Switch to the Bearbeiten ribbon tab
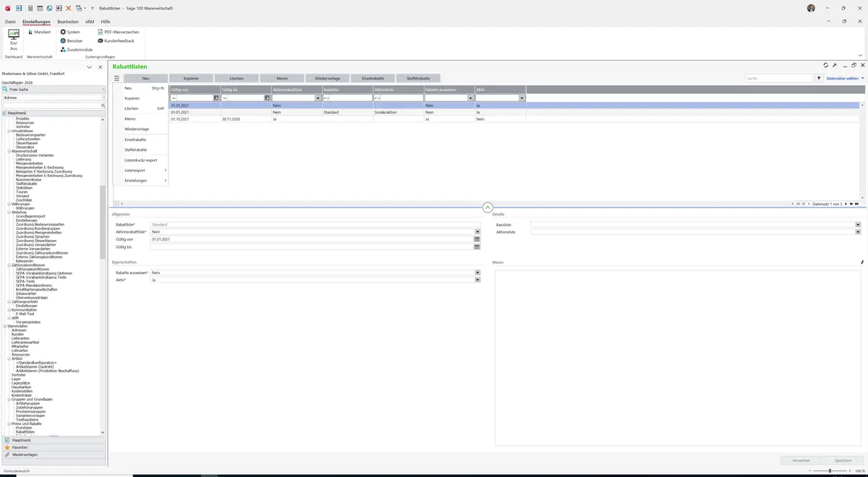 pos(68,22)
